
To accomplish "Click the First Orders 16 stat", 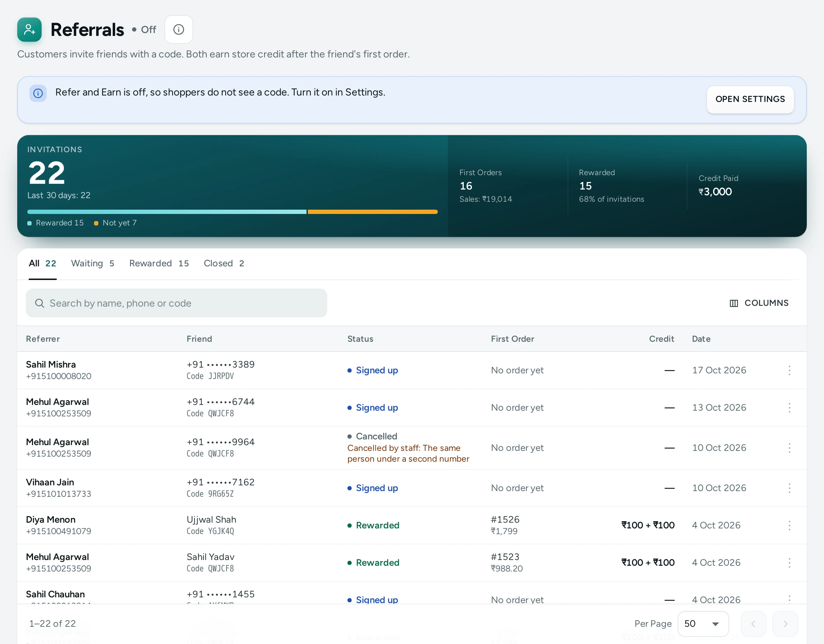I will [486, 186].
